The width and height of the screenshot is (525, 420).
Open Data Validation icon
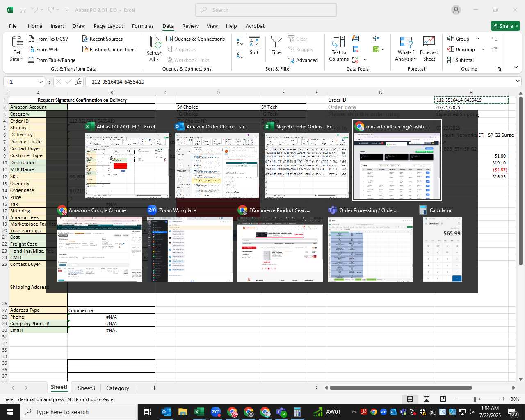pyautogui.click(x=356, y=60)
